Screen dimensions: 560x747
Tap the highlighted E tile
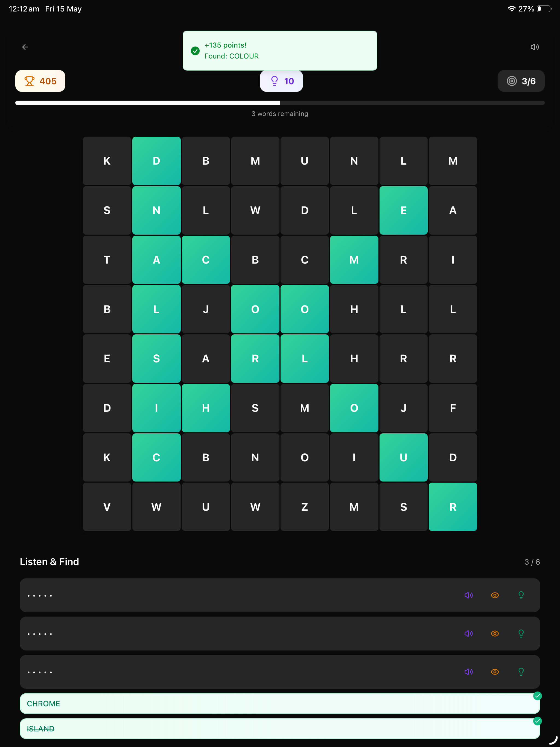tap(403, 210)
